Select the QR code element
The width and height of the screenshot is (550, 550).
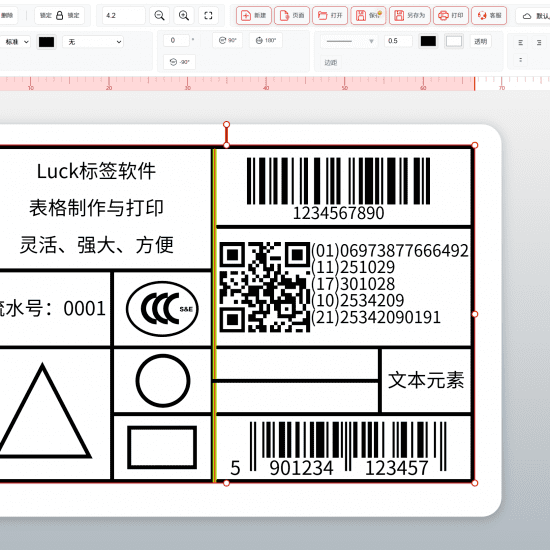pos(265,287)
